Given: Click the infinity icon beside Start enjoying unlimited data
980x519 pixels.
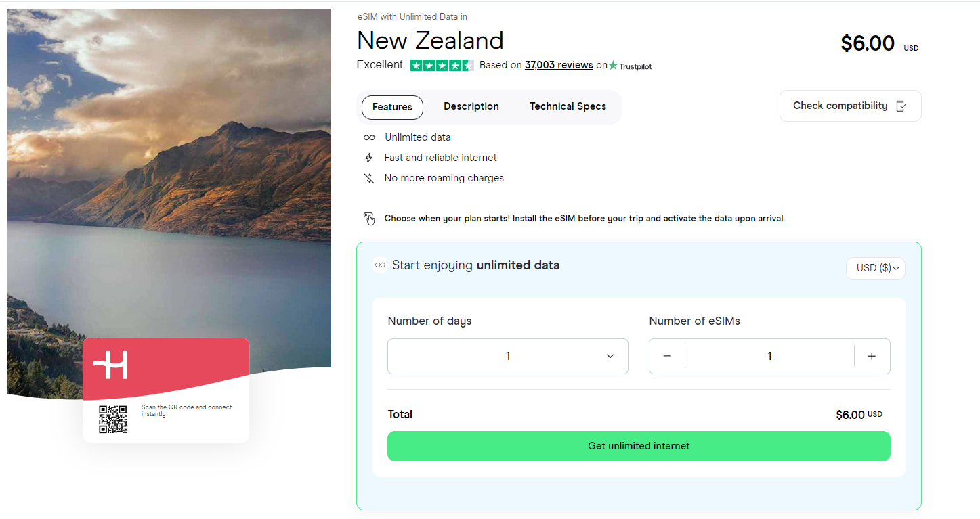Looking at the screenshot, I should point(380,265).
